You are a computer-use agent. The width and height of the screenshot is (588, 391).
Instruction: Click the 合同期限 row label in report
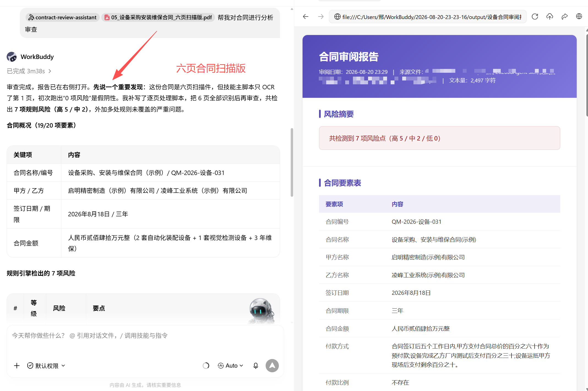[337, 311]
